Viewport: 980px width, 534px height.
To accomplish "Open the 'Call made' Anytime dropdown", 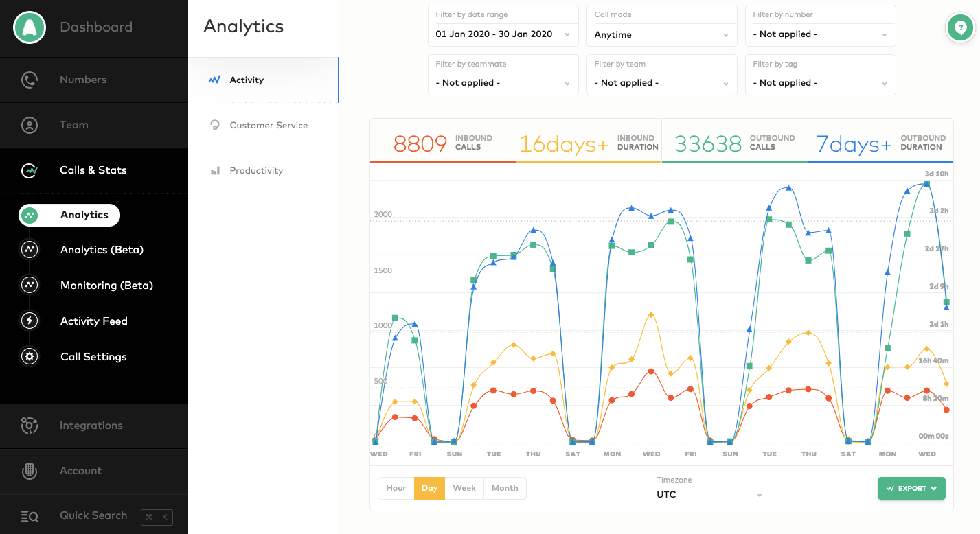I will click(661, 34).
